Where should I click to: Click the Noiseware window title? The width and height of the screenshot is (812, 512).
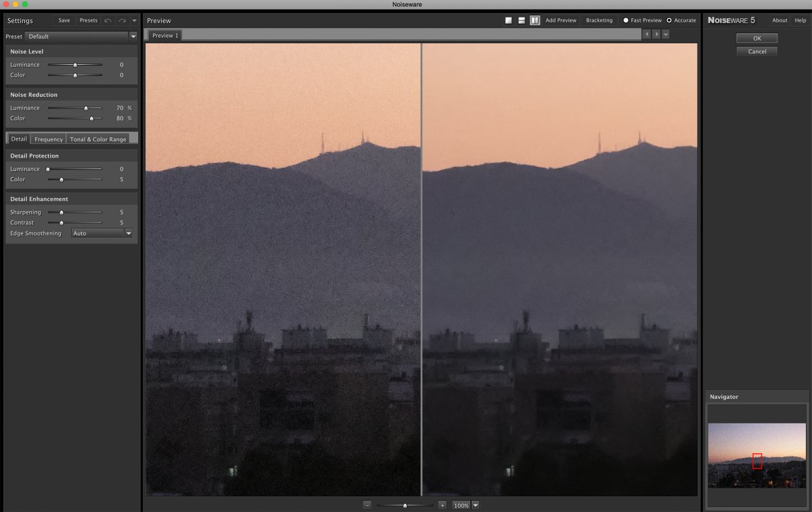407,5
